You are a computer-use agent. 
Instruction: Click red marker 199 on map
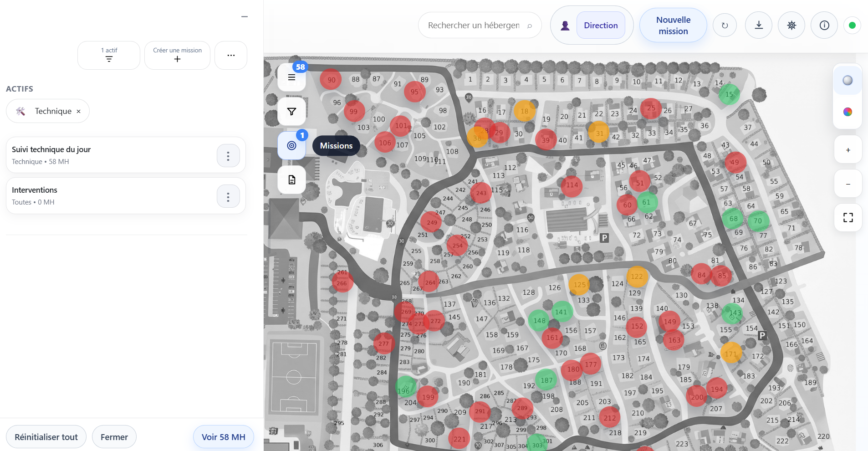428,397
